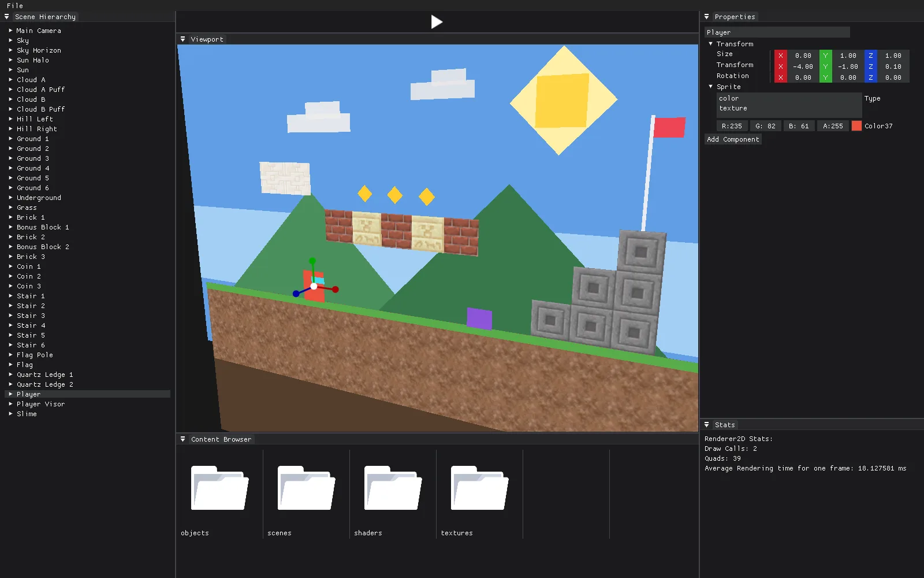This screenshot has height=578, width=924.
Task: Select Flag in the hierarchy
Action: (88, 365)
